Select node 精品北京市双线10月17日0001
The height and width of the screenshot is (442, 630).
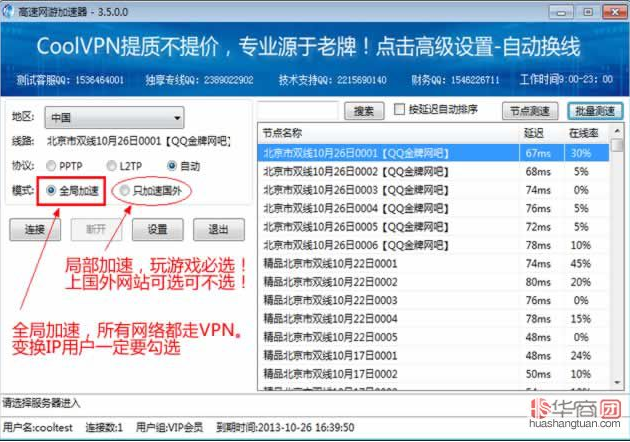tap(433, 356)
